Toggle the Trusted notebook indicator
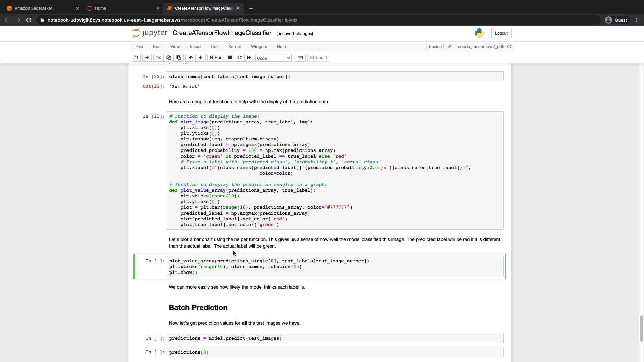644x362 pixels. pos(435,47)
